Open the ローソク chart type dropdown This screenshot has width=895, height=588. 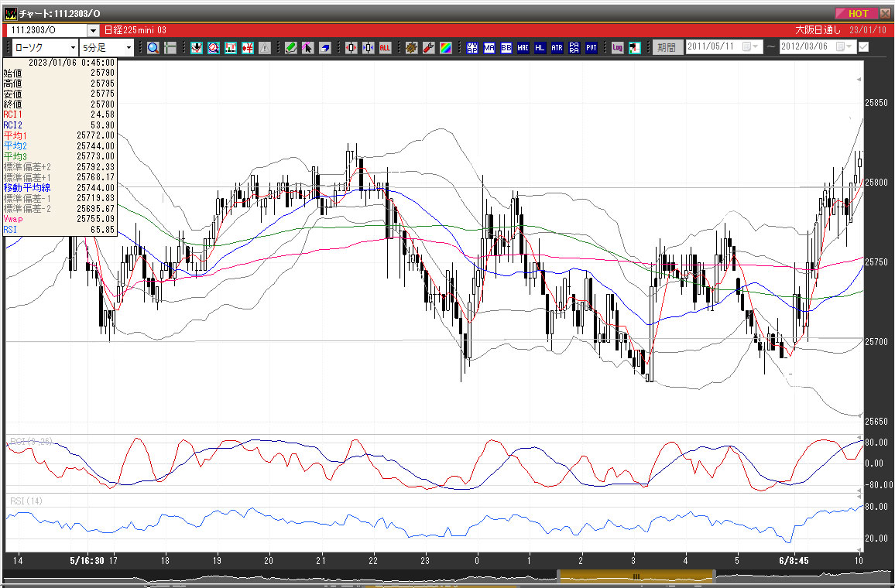pyautogui.click(x=73, y=48)
